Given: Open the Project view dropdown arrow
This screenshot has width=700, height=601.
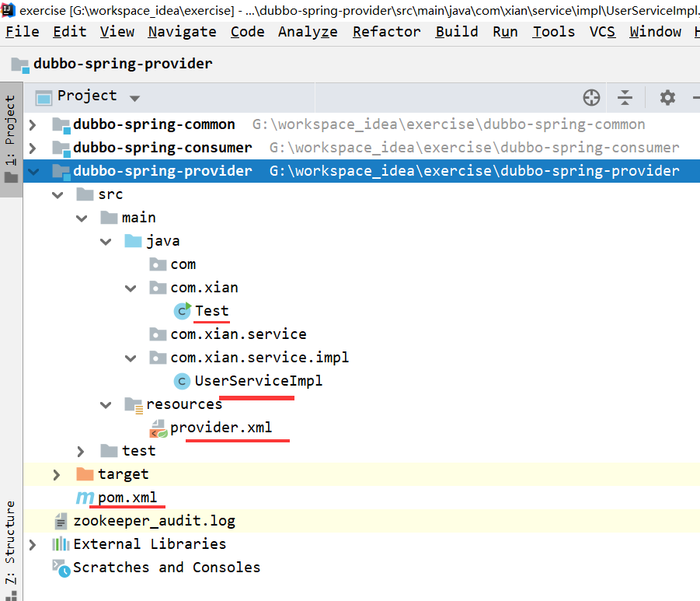Looking at the screenshot, I should (x=134, y=98).
